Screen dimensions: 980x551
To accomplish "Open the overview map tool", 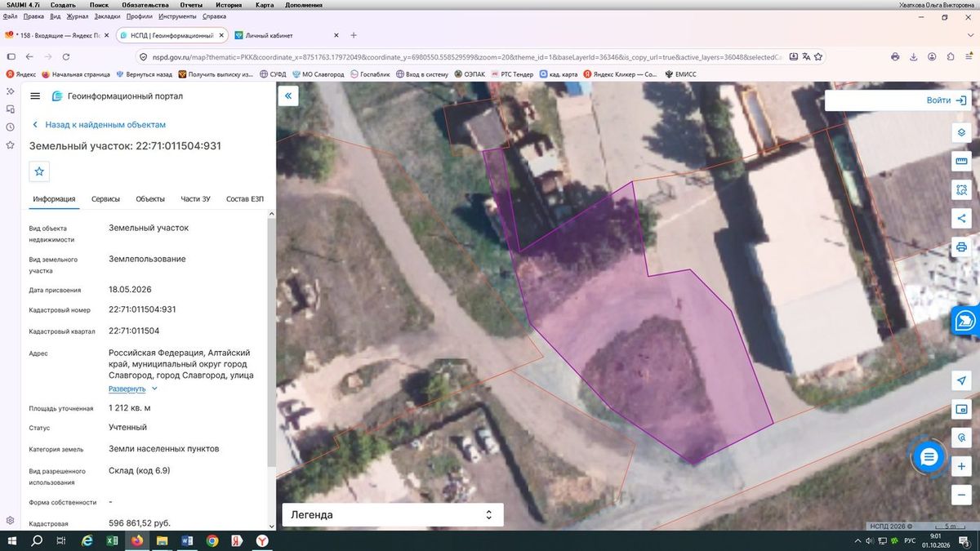I will 961,409.
